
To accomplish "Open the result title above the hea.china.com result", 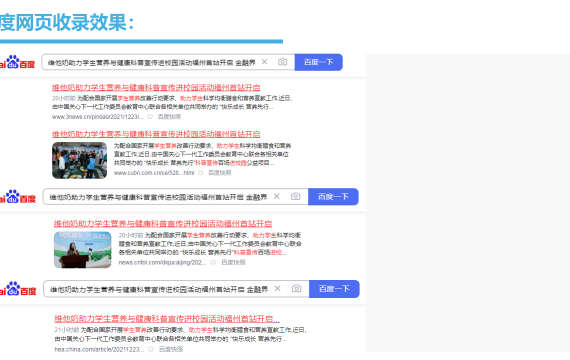I will pos(167,319).
